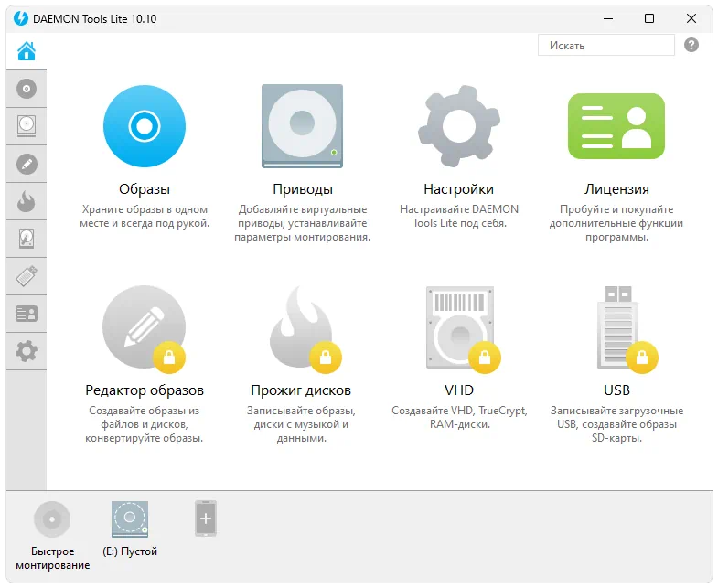This screenshot has height=588, width=718.
Task: Open the VHD heading link
Action: (459, 390)
